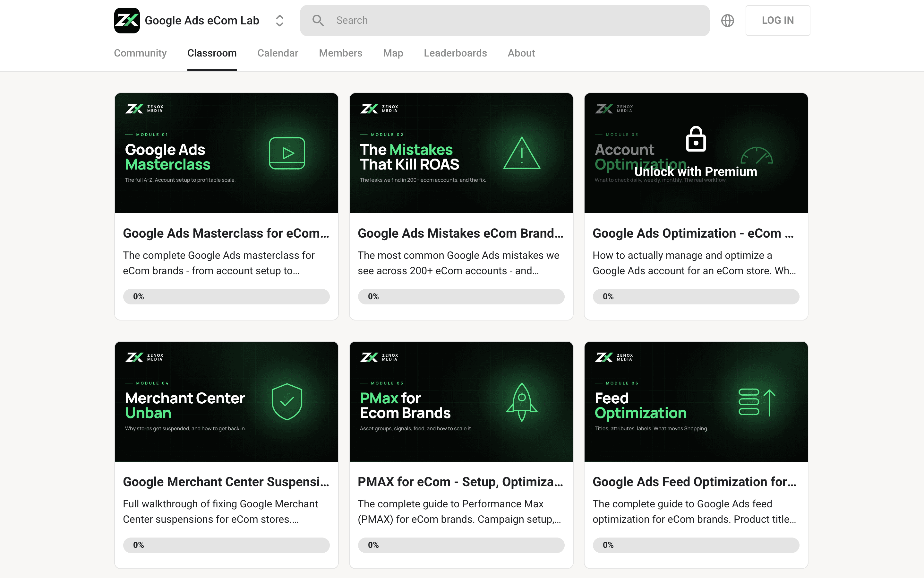Open Google Ads Masterclass for eCom course title
Screen dimensions: 924x578
pyautogui.click(x=226, y=233)
